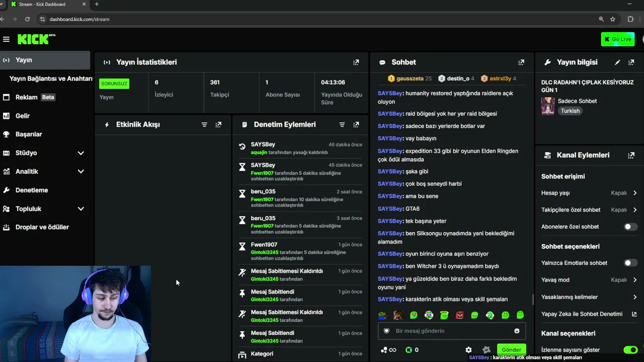Bookmark this page with the star icon
Screen dimensions: 644x362
pos(613,19)
